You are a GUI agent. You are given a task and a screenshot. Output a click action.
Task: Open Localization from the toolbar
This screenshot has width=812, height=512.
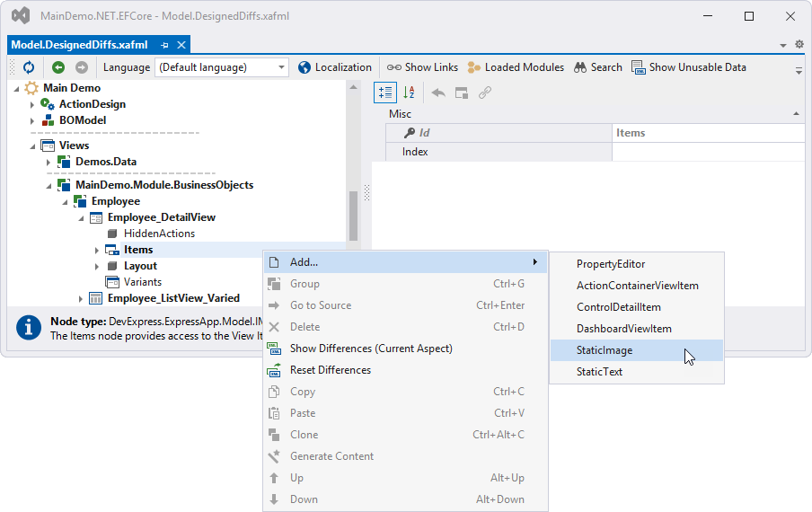pyautogui.click(x=334, y=67)
